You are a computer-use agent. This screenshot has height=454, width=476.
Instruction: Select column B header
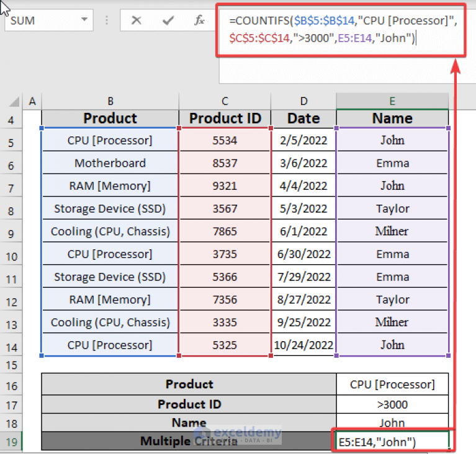click(110, 101)
